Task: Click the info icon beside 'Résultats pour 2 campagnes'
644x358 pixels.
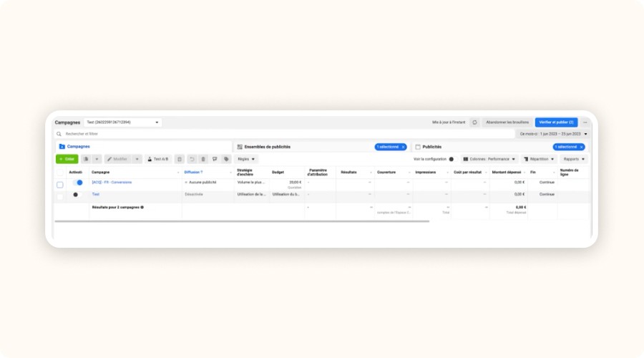Action: click(142, 208)
